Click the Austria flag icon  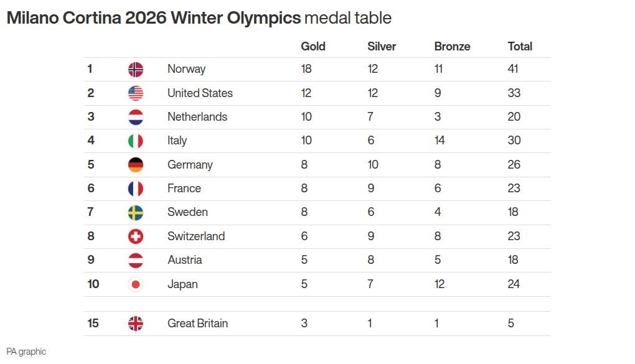[x=136, y=260]
